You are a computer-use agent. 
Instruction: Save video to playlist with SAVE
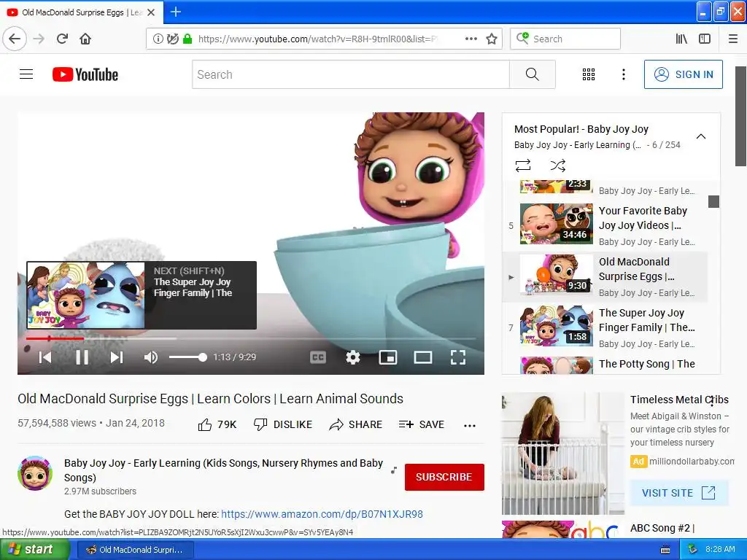pyautogui.click(x=421, y=424)
